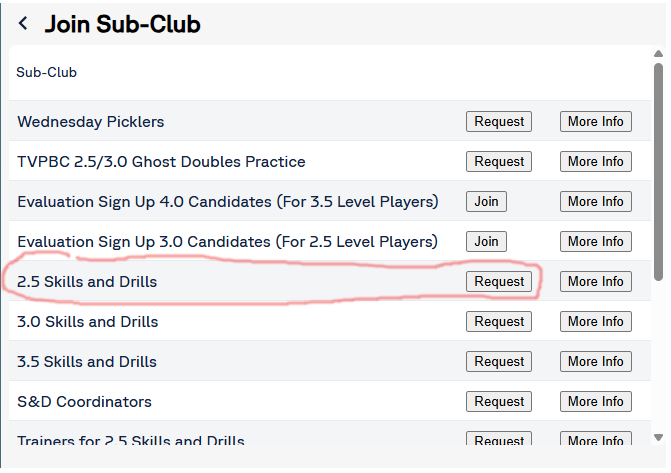Image resolution: width=671 pixels, height=473 pixels.
Task: Click the scrollbar down arrow
Action: click(x=658, y=436)
